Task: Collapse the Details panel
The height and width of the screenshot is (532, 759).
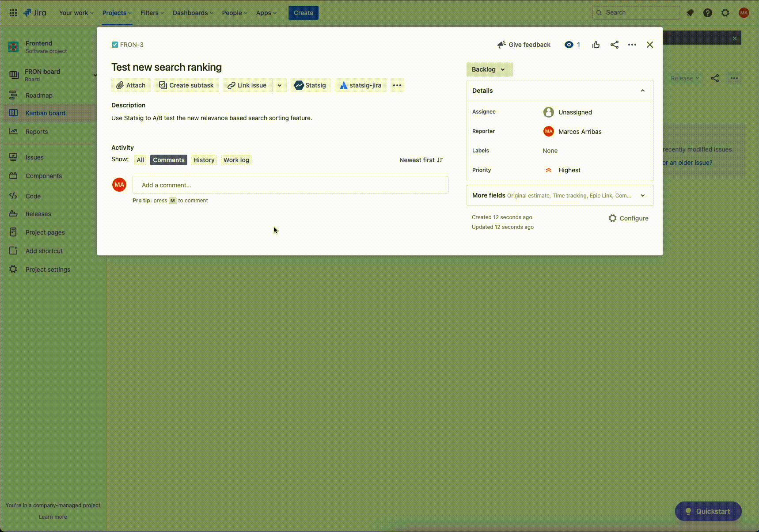Action: tap(643, 90)
